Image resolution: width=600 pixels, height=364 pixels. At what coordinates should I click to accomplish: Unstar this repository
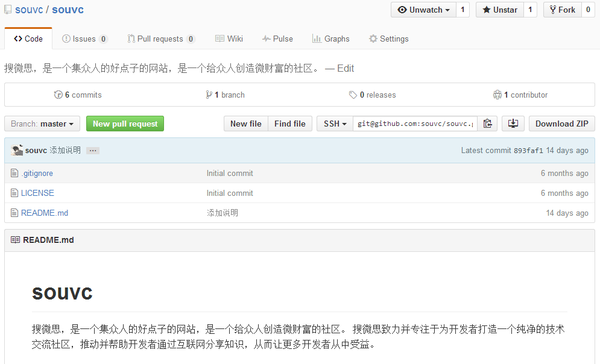[500, 10]
